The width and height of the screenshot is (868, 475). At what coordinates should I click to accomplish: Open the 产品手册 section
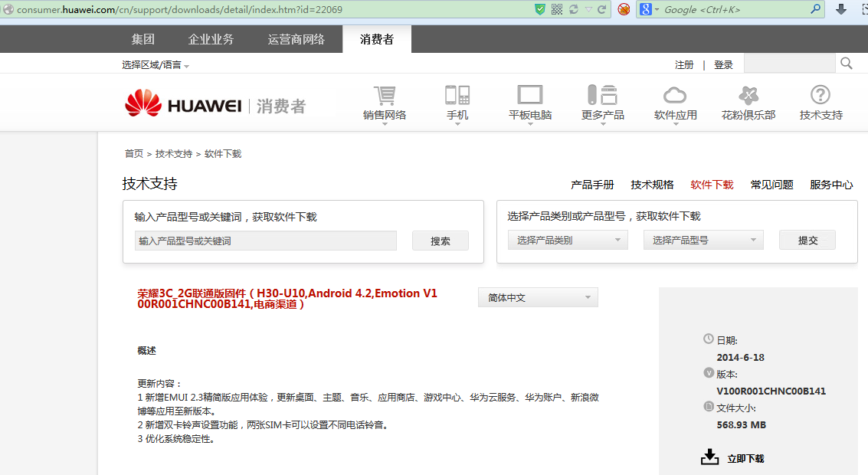592,185
